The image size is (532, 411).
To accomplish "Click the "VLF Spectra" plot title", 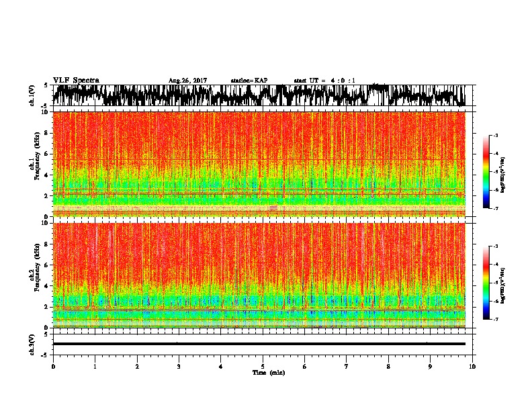I will point(76,80).
